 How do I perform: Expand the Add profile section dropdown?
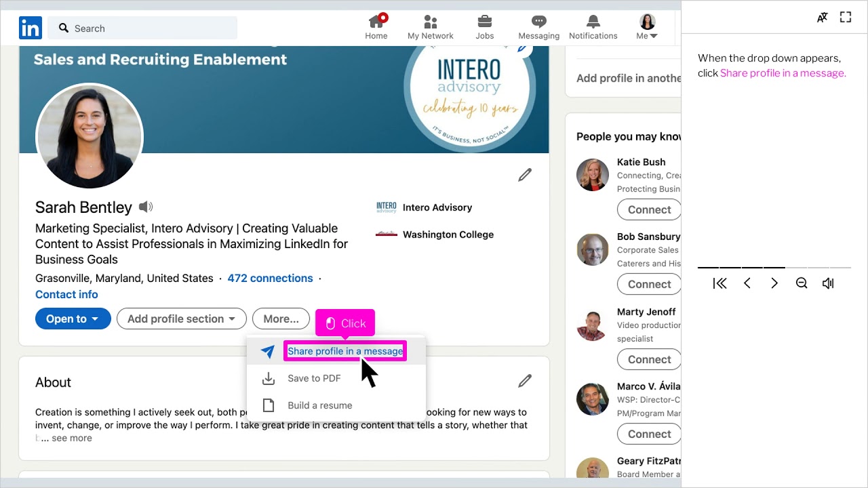(x=182, y=319)
